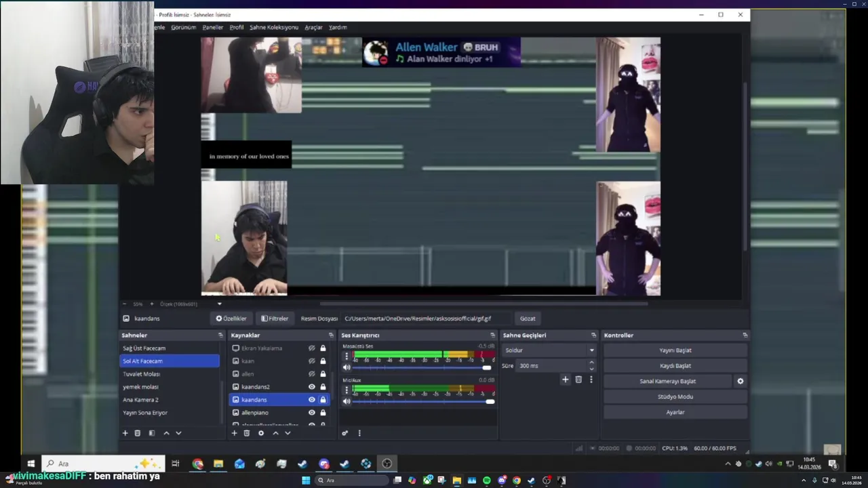Screen dimensions: 868x488
Task: Add a scene transition with plus icon
Action: pyautogui.click(x=565, y=380)
